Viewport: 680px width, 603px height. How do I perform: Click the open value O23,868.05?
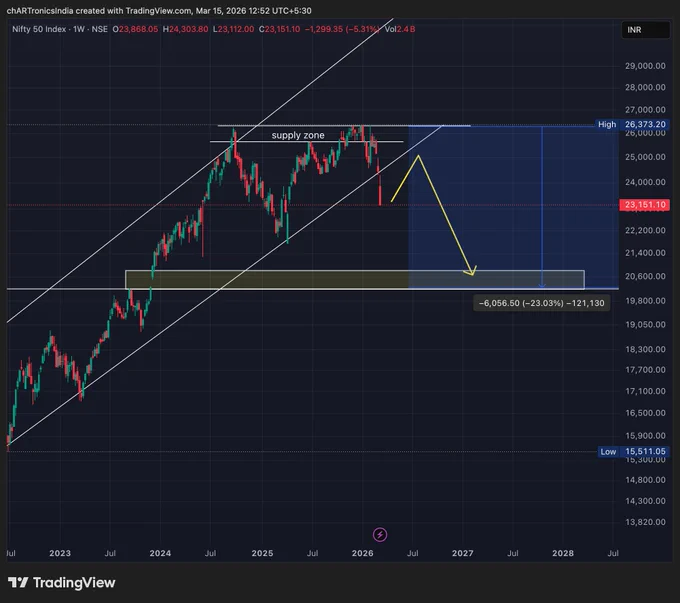135,29
